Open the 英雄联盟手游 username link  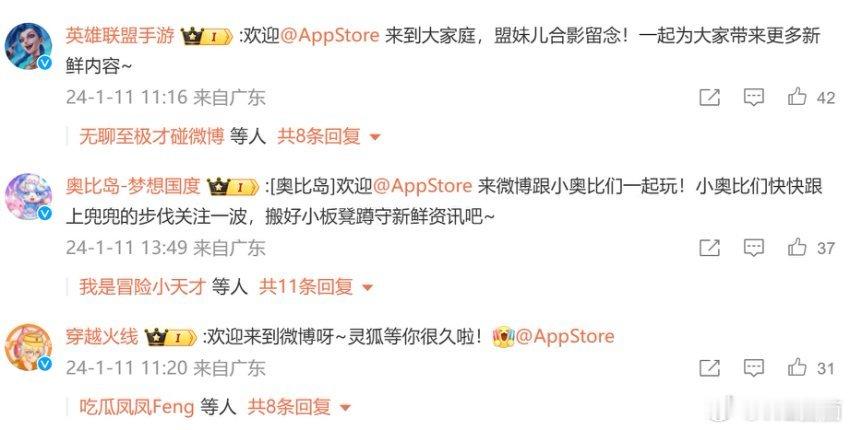point(120,35)
